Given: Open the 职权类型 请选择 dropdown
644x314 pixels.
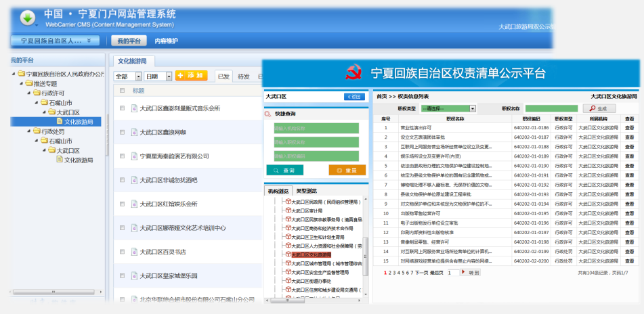Looking at the screenshot, I should [448, 108].
